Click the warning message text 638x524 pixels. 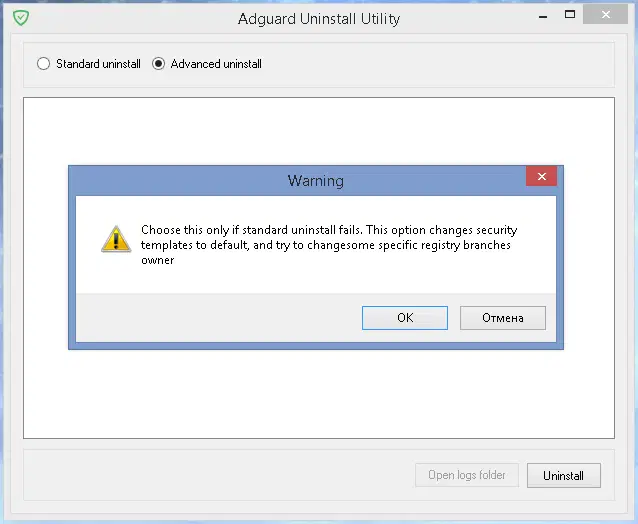coord(329,245)
